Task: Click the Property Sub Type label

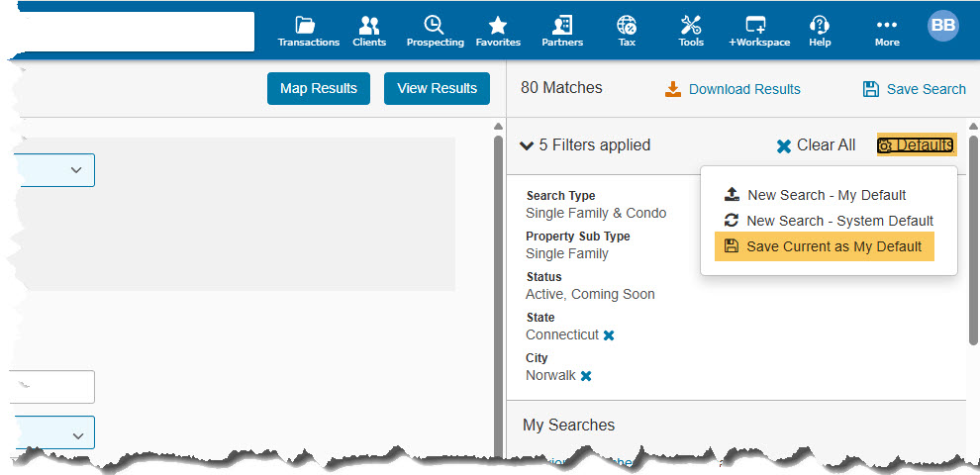Action: pyautogui.click(x=577, y=237)
